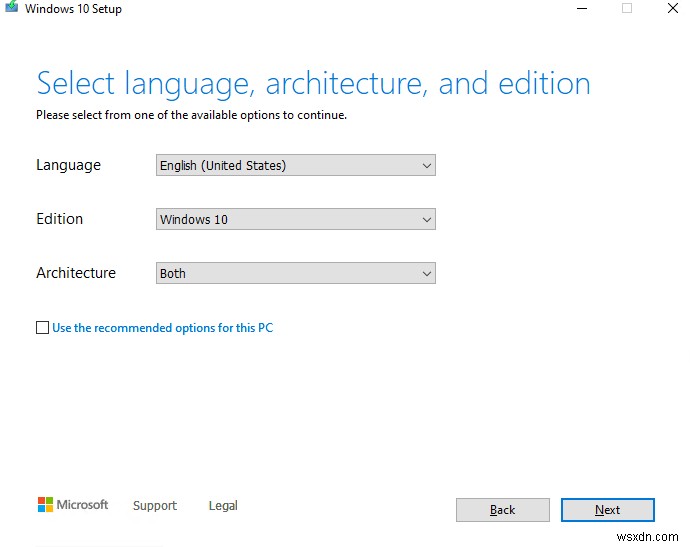Click the 'Select language, architecture, and edition' heading
Viewport: 690px width, 547px height.
pos(313,84)
